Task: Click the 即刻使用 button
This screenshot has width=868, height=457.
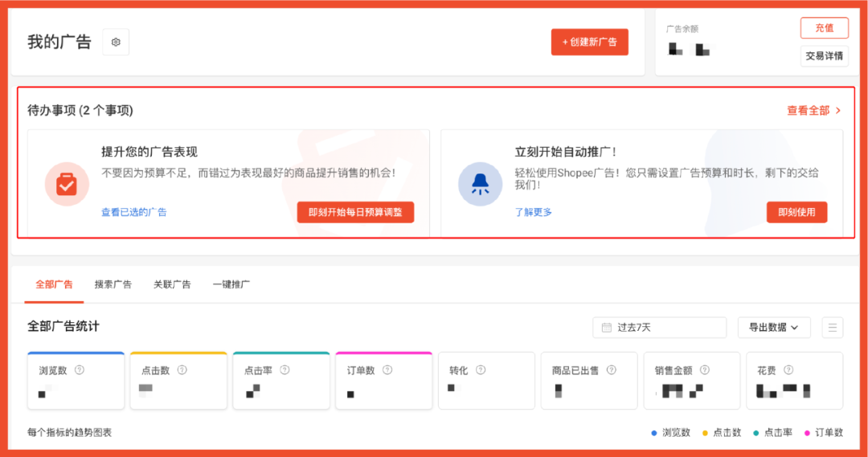Action: 796,213
